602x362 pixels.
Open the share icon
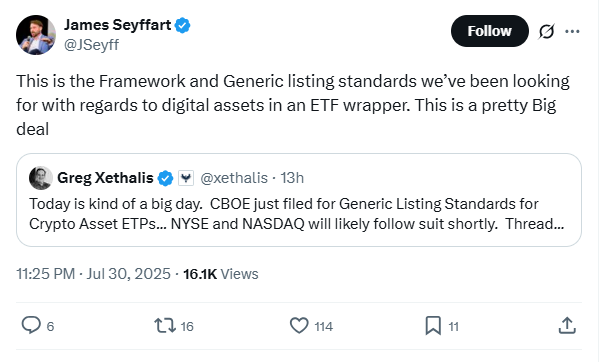click(x=567, y=326)
